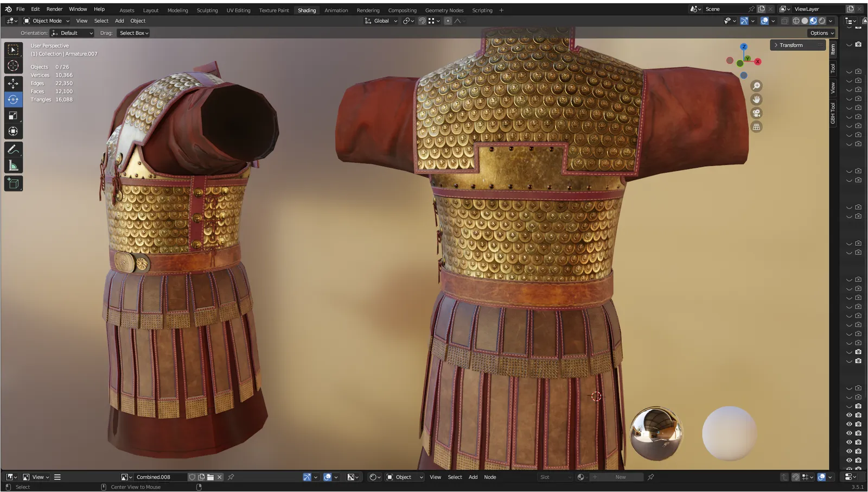Open the sidebar Item tab
Image resolution: width=868 pixels, height=492 pixels.
coord(833,49)
